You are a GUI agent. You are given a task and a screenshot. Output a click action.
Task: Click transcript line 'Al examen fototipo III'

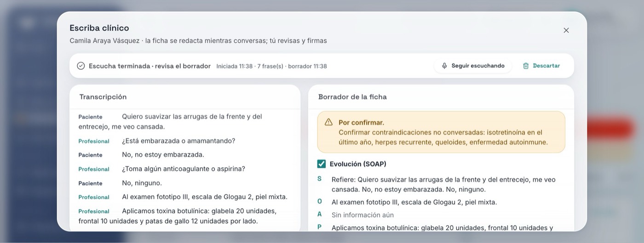click(205, 197)
